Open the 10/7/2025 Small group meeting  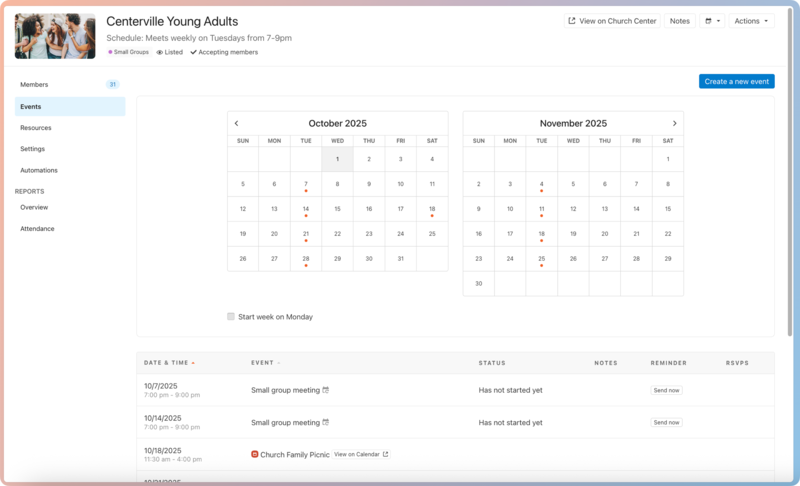coord(285,390)
